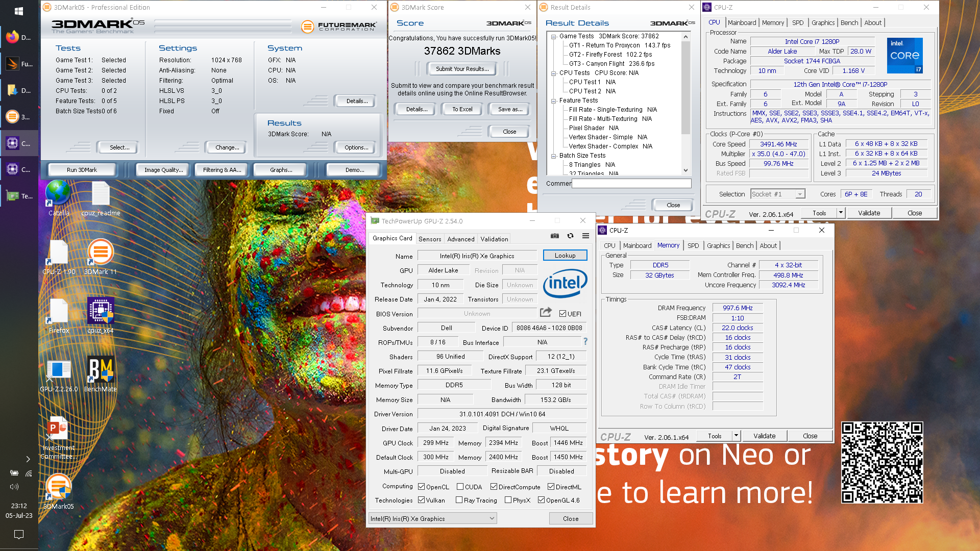Open the Catzilla desktop shortcut
Viewport: 980px width, 551px height.
(x=59, y=198)
